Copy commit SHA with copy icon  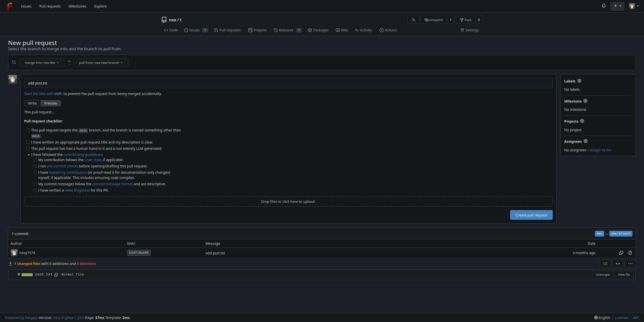(621, 253)
